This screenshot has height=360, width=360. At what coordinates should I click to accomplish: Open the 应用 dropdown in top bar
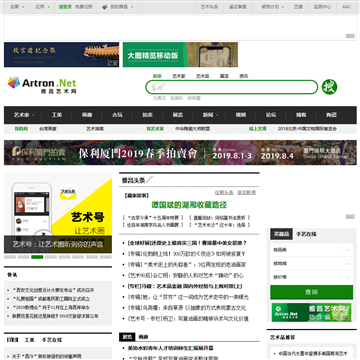[x=43, y=7]
